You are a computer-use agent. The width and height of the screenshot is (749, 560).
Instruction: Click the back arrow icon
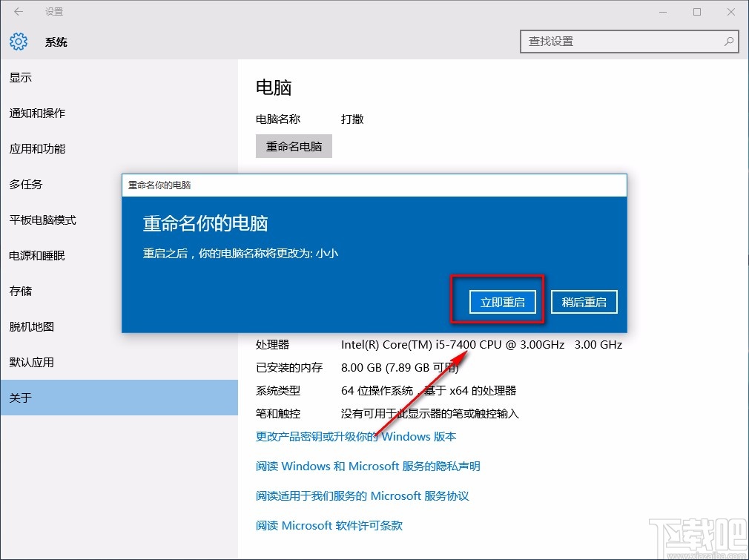click(x=18, y=11)
